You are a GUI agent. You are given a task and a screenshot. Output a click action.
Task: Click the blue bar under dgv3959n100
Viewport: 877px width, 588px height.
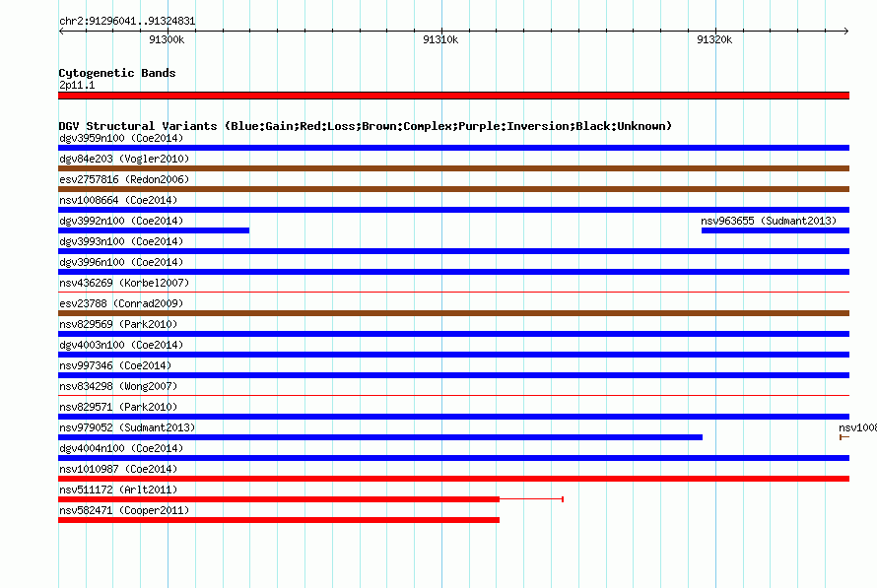[453, 148]
